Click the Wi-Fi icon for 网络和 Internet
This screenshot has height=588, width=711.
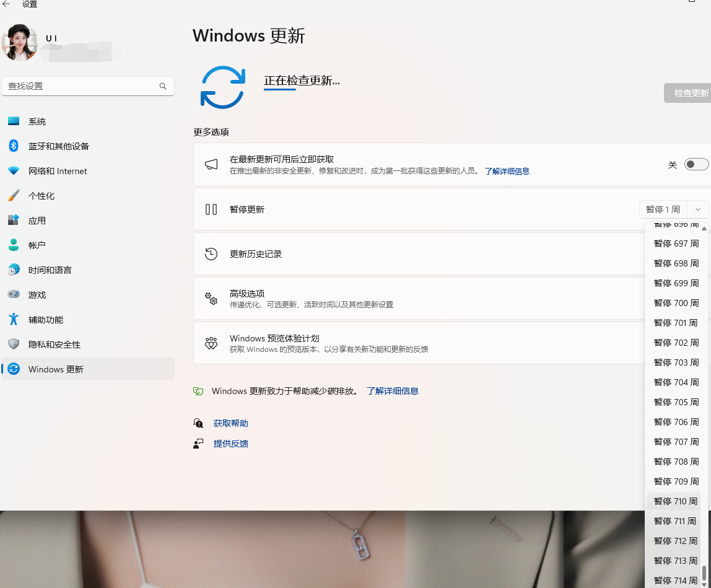pos(14,170)
